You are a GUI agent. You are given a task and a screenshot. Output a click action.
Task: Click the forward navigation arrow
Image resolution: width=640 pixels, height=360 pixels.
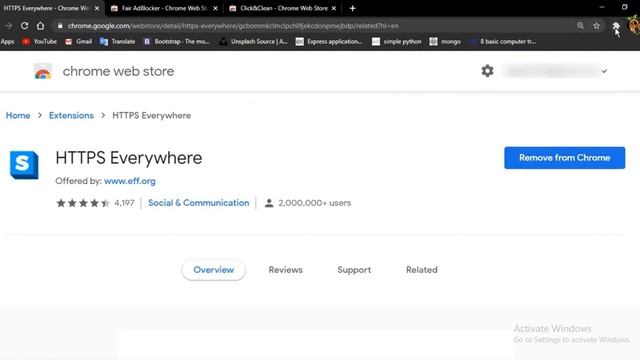(9, 26)
